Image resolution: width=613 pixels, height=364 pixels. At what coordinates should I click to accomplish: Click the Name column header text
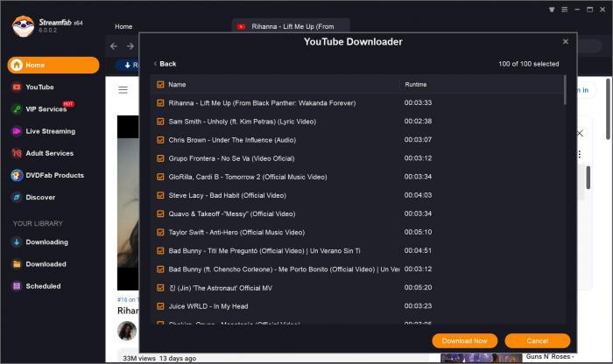(x=177, y=84)
